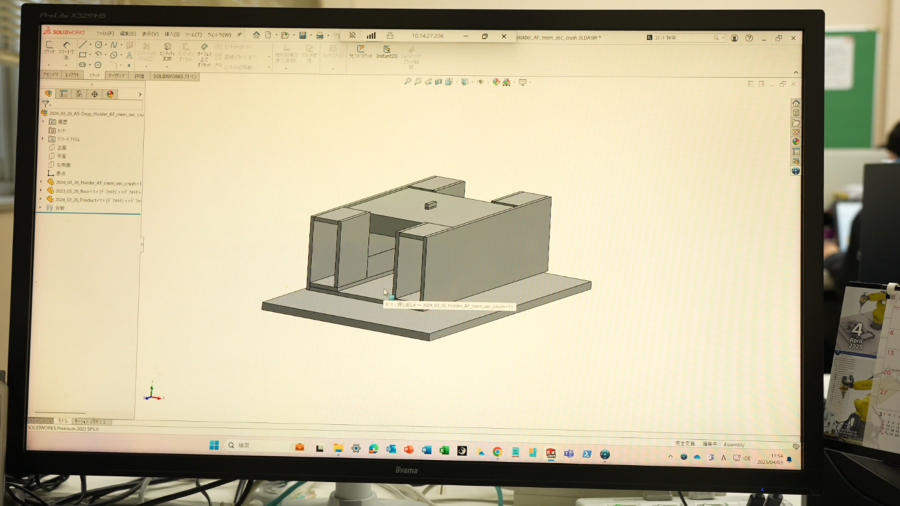The image size is (900, 506).
Task: Click the Open file icon
Action: pyautogui.click(x=284, y=35)
